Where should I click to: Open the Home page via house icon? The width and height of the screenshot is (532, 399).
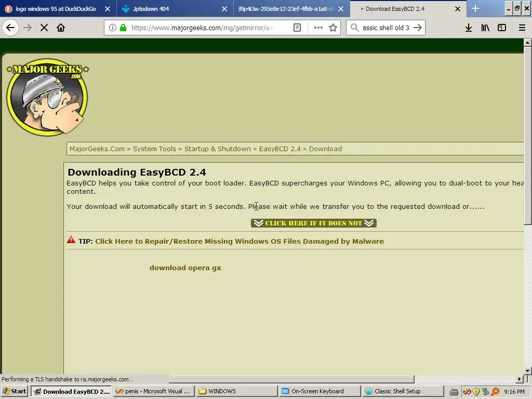tap(61, 28)
